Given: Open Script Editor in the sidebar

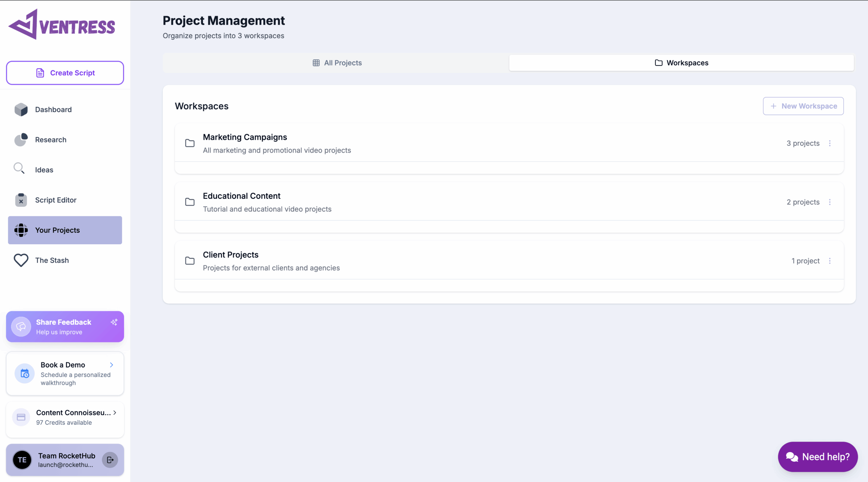Looking at the screenshot, I should point(65,200).
